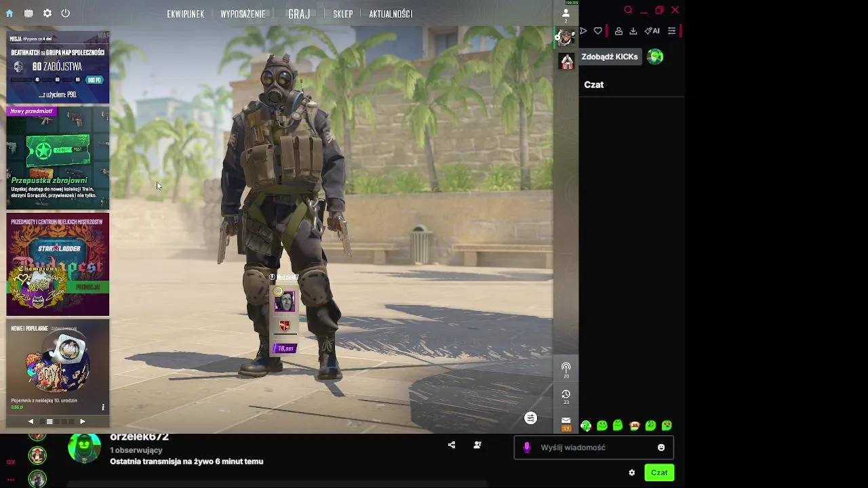This screenshot has height=488, width=868.
Task: Open the WYPOSAŻENIE tab
Action: (243, 14)
